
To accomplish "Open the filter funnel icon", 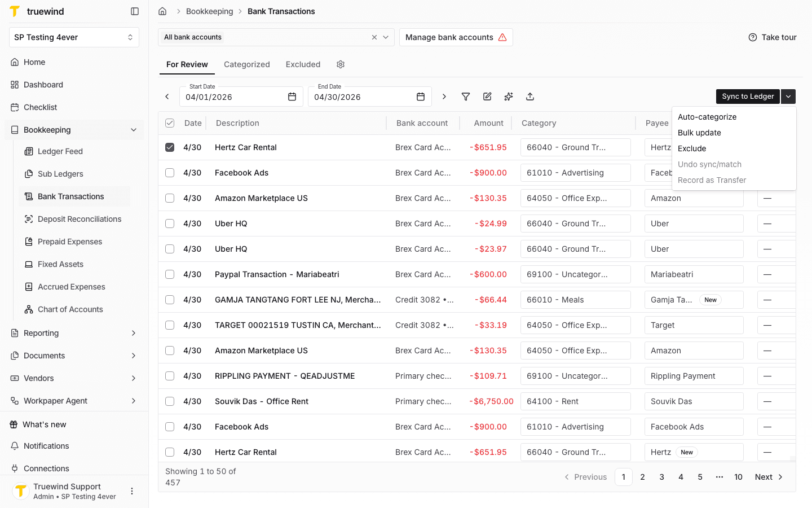I will 466,97.
